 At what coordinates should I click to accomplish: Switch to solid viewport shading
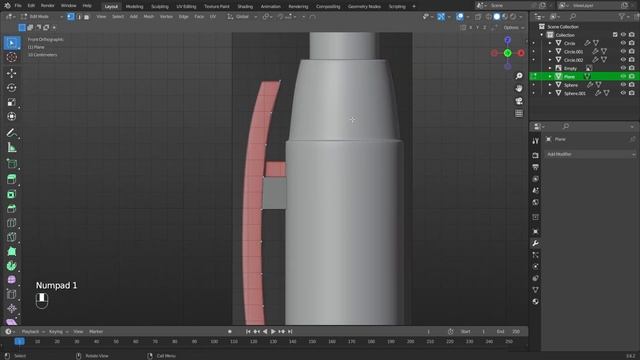[x=496, y=17]
